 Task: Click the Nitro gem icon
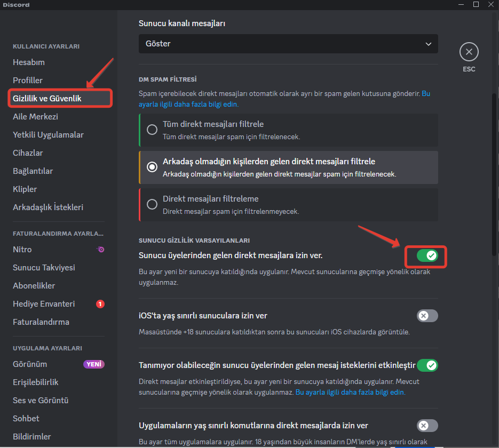(101, 249)
